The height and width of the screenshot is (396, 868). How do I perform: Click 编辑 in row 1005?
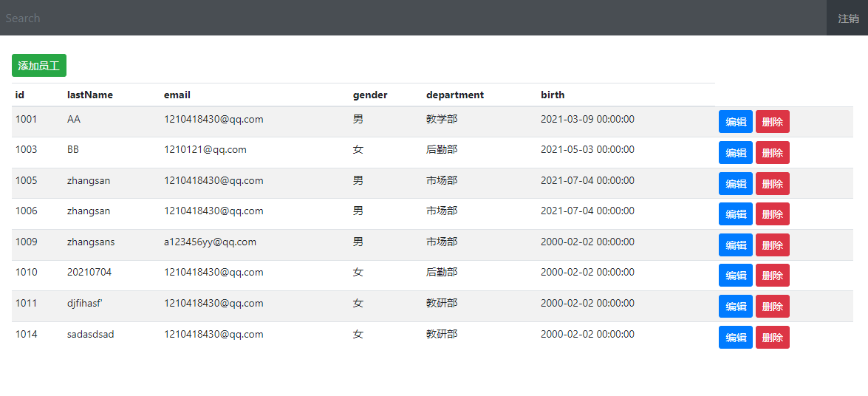pos(735,184)
